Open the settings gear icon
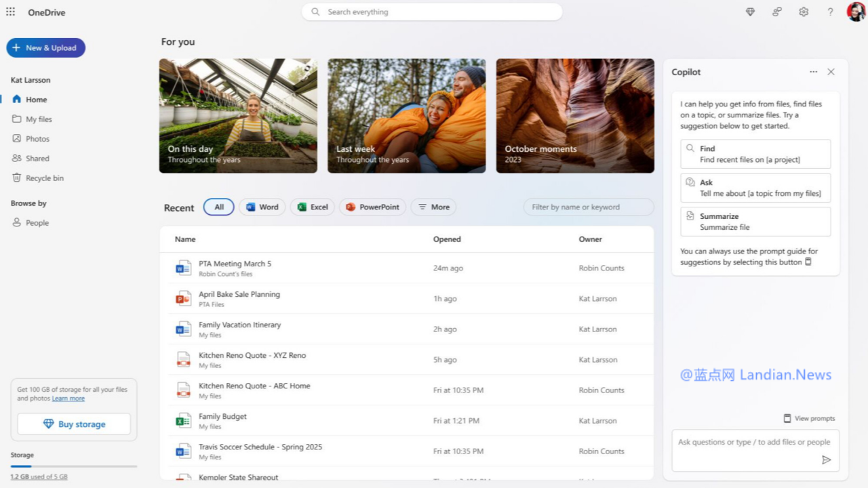 804,12
